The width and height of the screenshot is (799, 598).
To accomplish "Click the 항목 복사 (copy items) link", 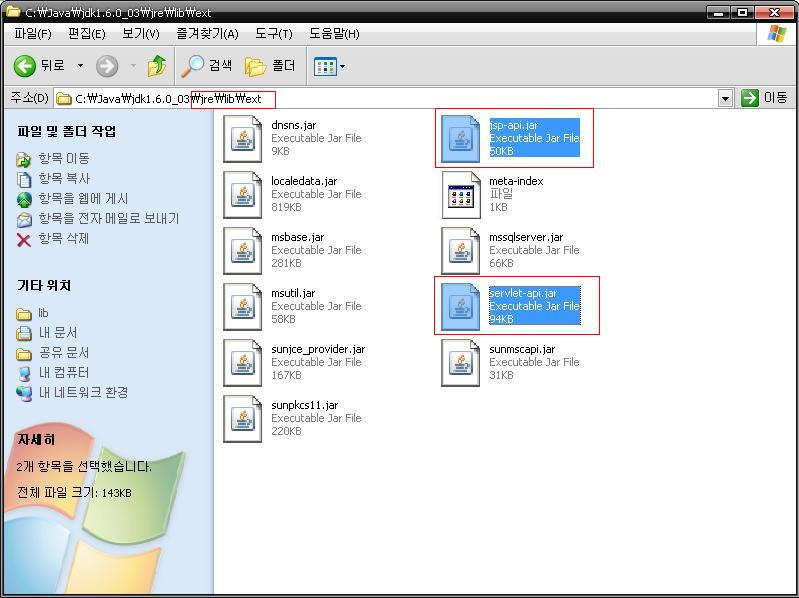I will [x=64, y=178].
